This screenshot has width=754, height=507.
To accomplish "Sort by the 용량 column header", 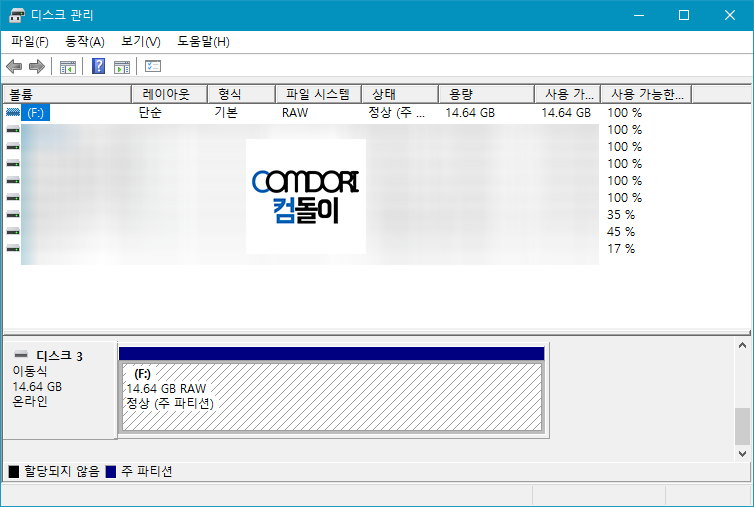I will point(487,94).
